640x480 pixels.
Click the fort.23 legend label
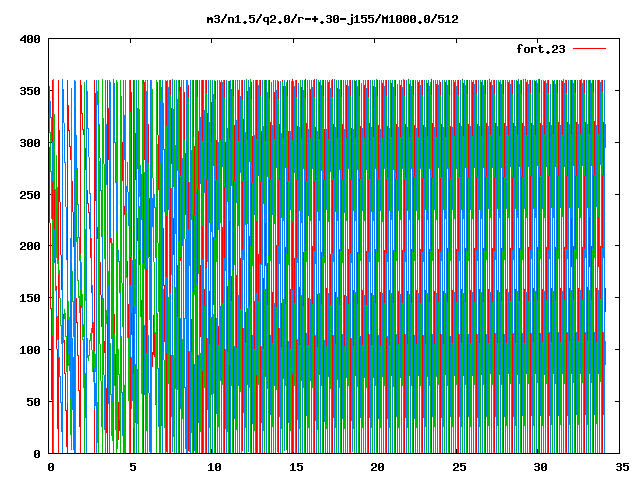[541, 49]
